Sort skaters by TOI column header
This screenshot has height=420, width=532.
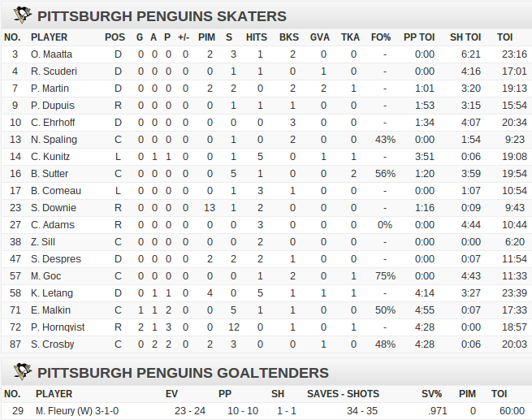[504, 37]
